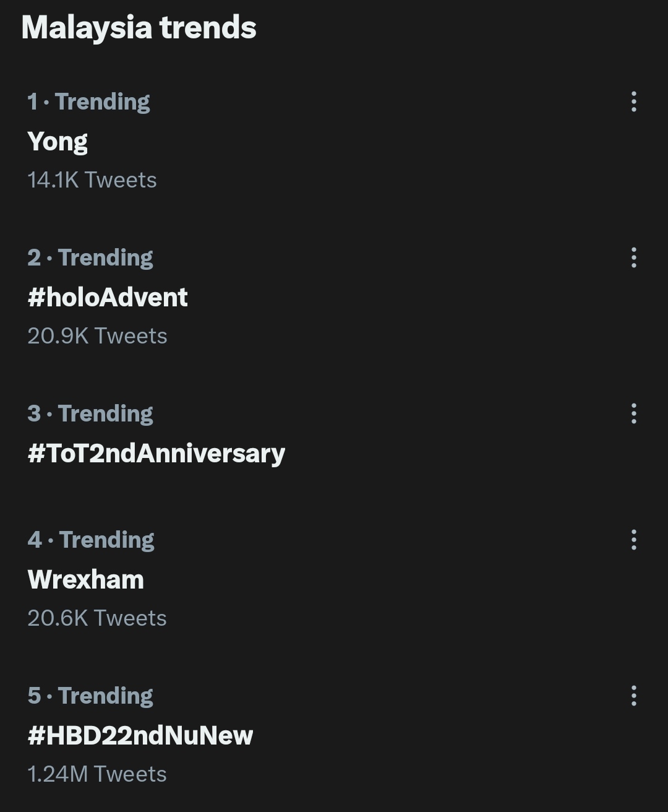View the #ToT2ndAnniversary hashtag trend
This screenshot has height=812, width=668.
156,454
